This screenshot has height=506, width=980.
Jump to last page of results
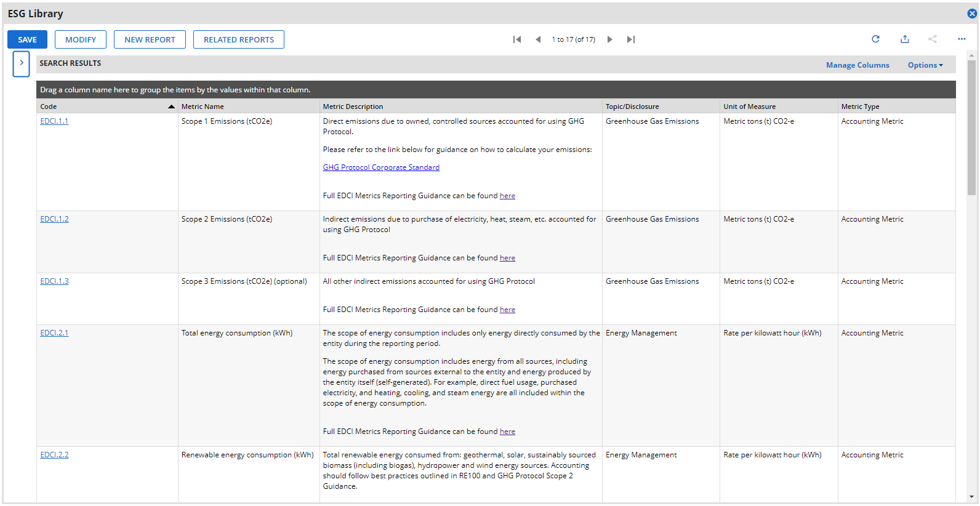coord(631,39)
